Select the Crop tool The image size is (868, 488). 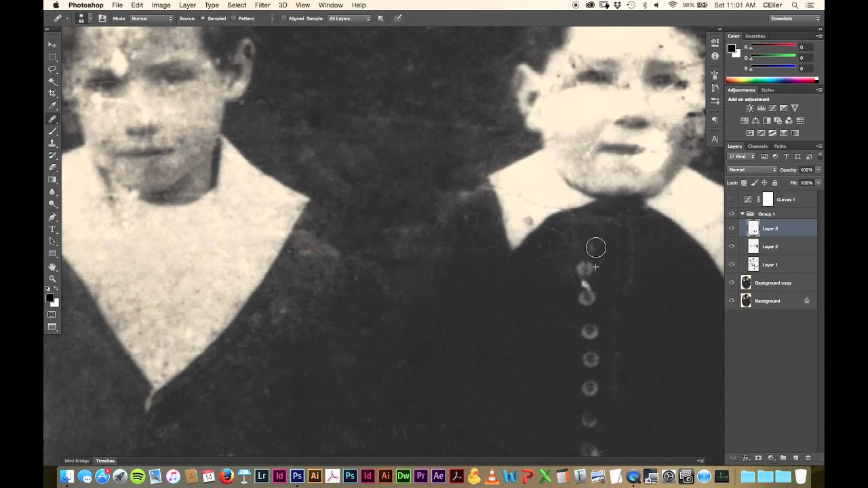tap(52, 94)
